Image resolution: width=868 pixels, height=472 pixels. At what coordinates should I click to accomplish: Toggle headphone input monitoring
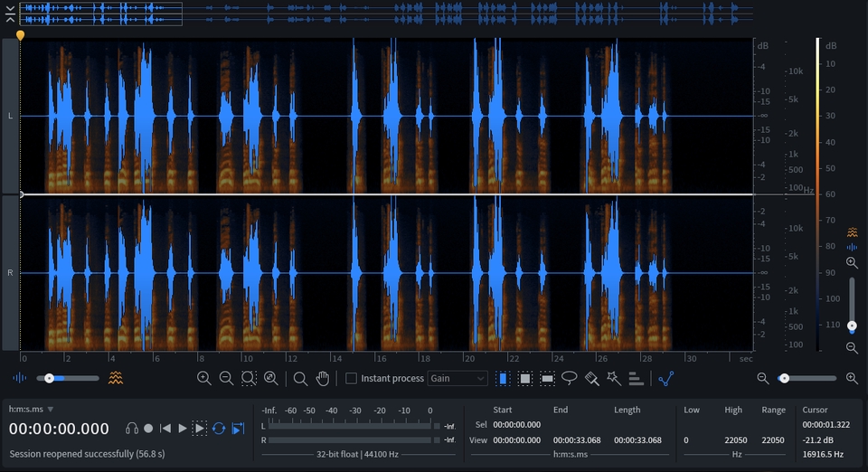[132, 429]
